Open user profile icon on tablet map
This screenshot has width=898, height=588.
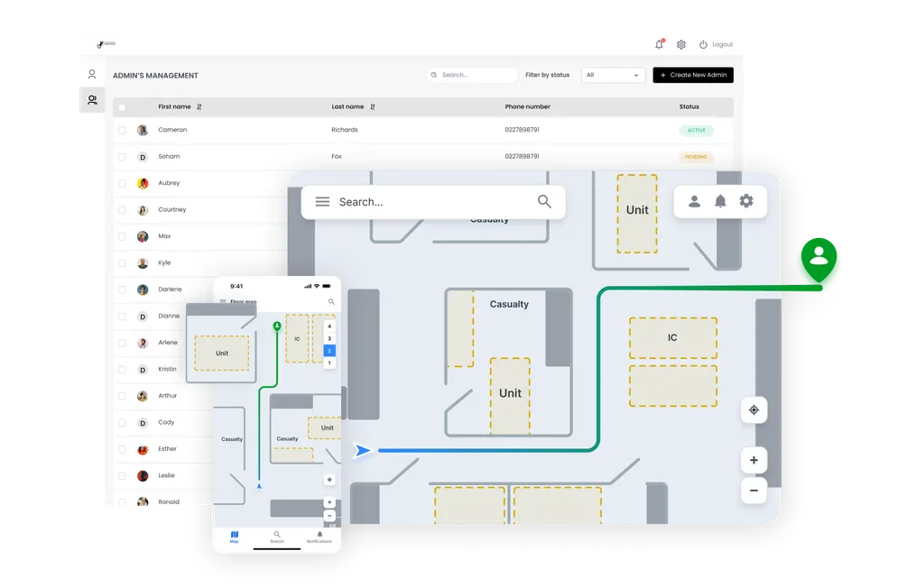(694, 201)
